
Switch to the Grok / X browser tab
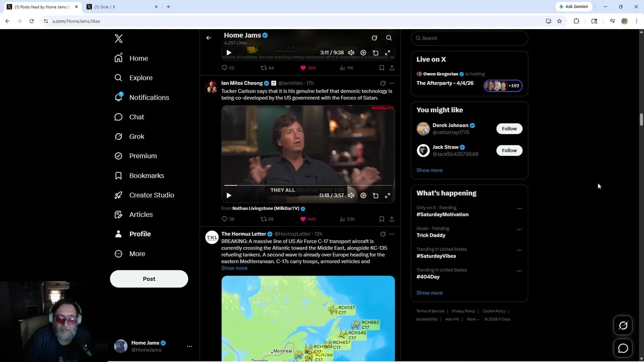122,7
